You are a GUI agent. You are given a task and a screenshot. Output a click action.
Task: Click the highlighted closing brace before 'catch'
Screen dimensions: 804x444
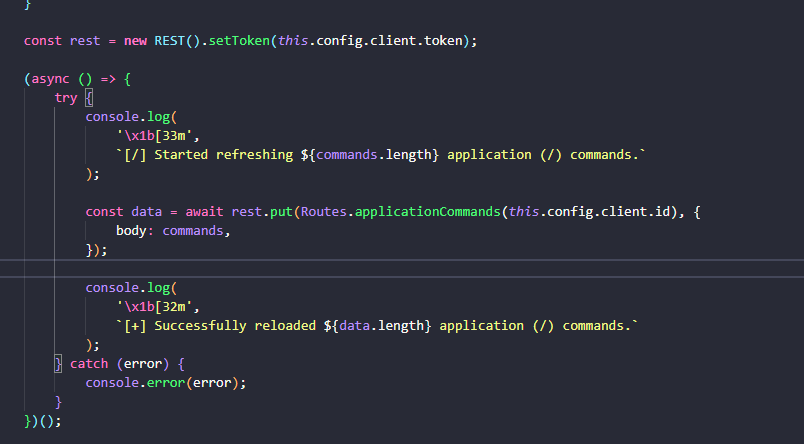pos(58,364)
